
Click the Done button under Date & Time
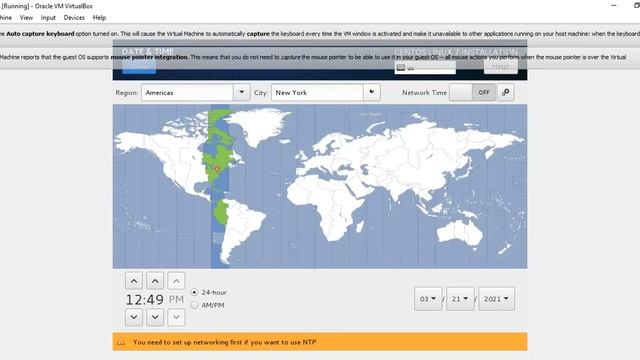(x=139, y=67)
